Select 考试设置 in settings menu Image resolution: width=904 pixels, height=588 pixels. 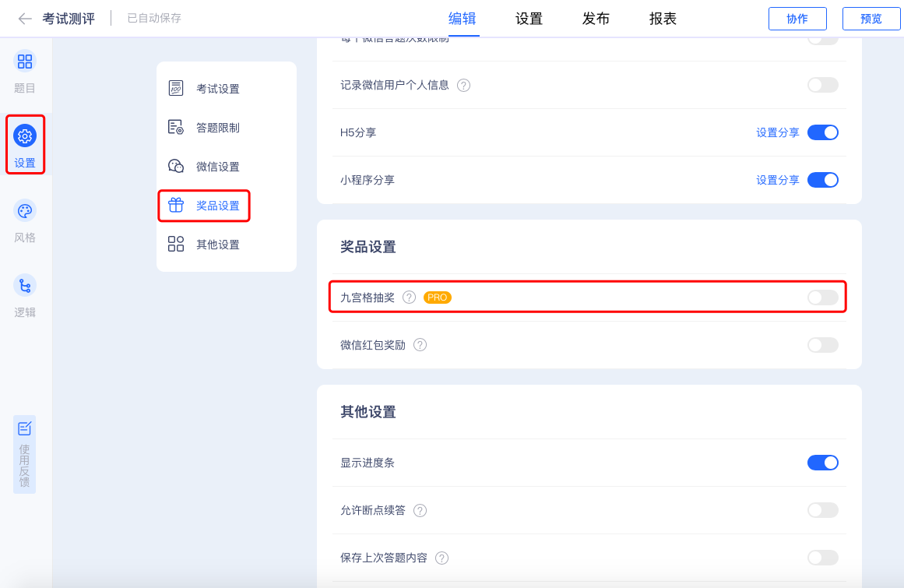218,89
